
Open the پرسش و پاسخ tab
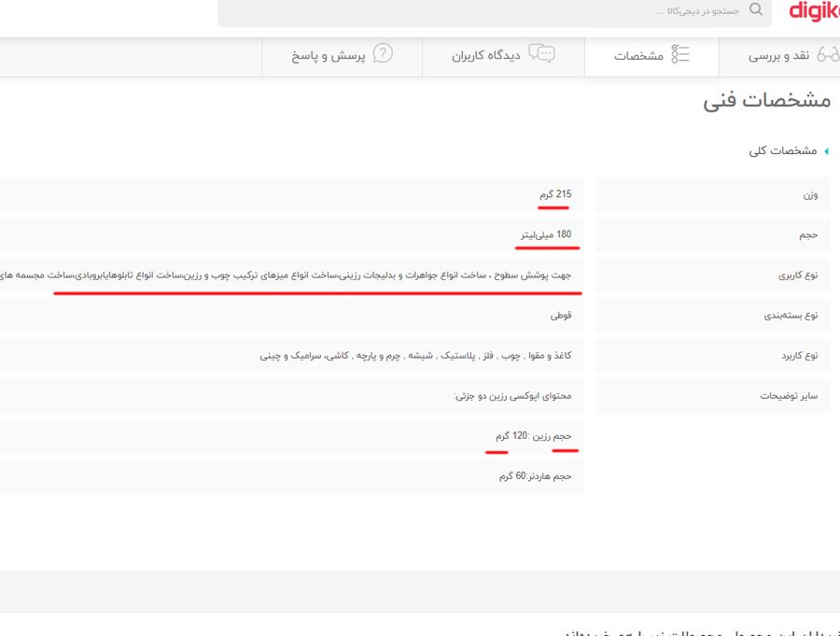[342, 56]
